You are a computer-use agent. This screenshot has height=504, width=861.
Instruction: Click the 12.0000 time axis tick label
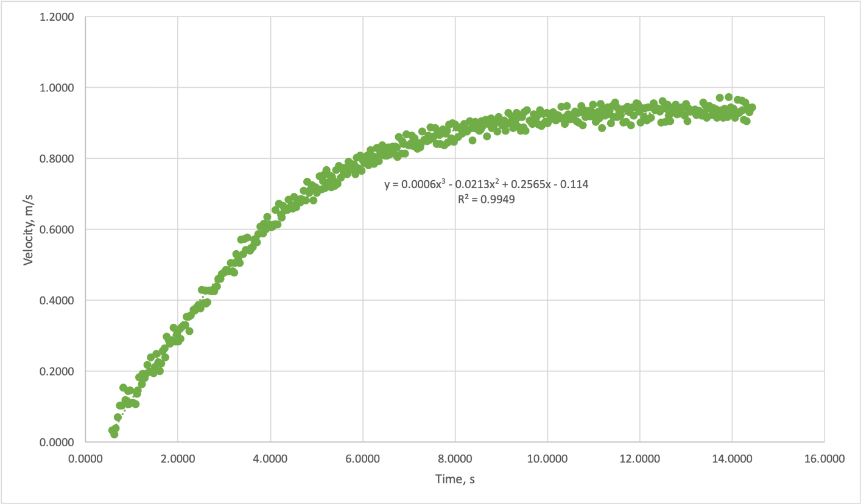639,457
